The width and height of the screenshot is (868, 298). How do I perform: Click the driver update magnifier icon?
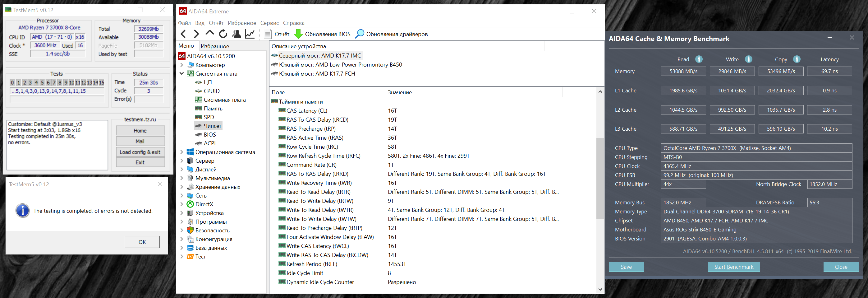point(360,34)
